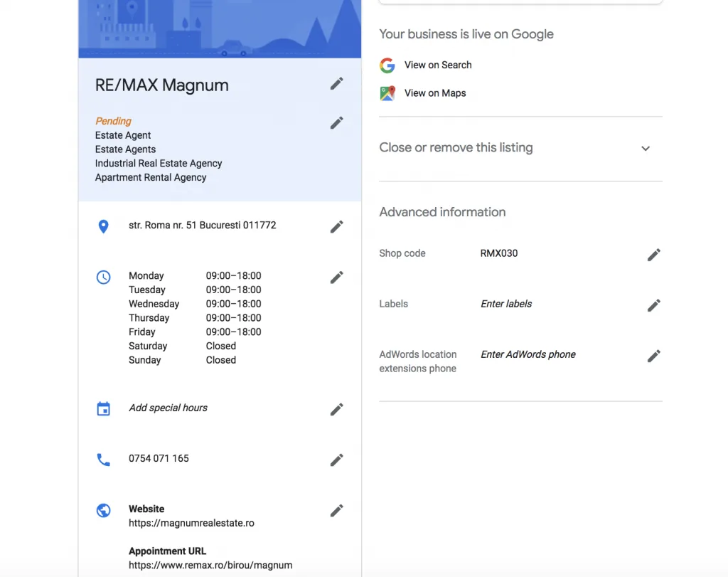
Task: Click Monday hours 09:00–18:00
Action: tap(233, 275)
